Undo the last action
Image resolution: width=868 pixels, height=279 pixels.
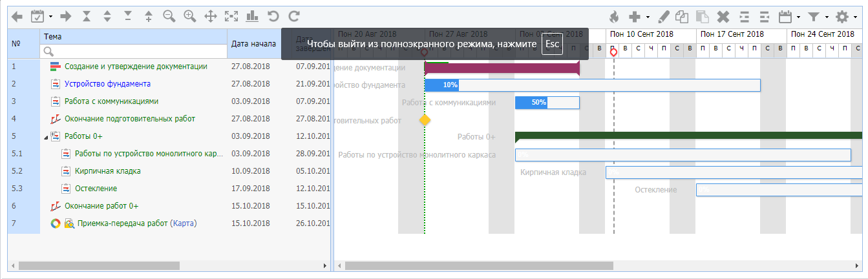(x=273, y=17)
